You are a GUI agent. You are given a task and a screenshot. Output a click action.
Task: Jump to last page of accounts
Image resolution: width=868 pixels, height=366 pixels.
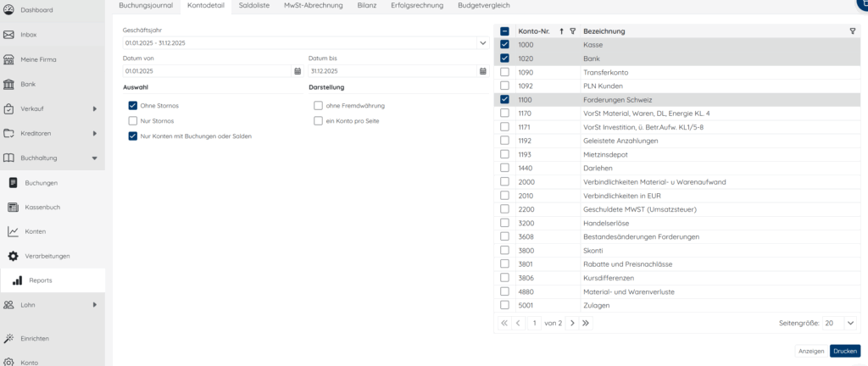[x=586, y=323]
